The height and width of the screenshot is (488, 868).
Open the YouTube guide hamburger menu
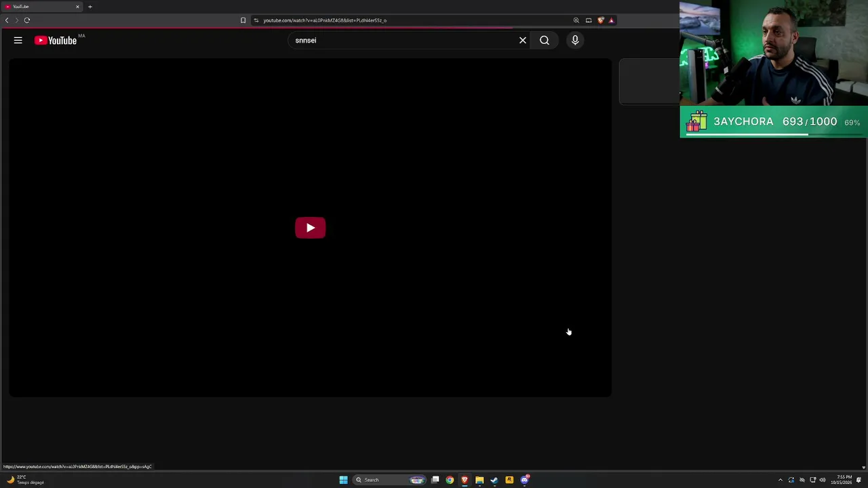[18, 41]
